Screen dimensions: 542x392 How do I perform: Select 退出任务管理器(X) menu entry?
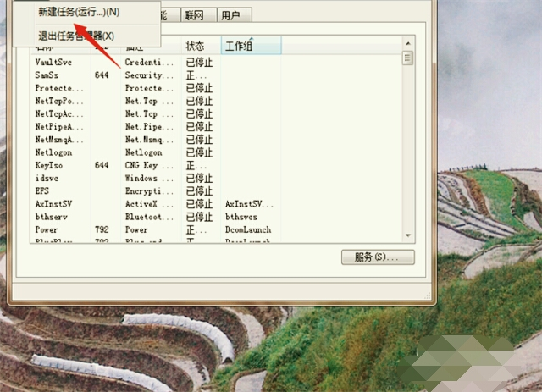pos(76,36)
